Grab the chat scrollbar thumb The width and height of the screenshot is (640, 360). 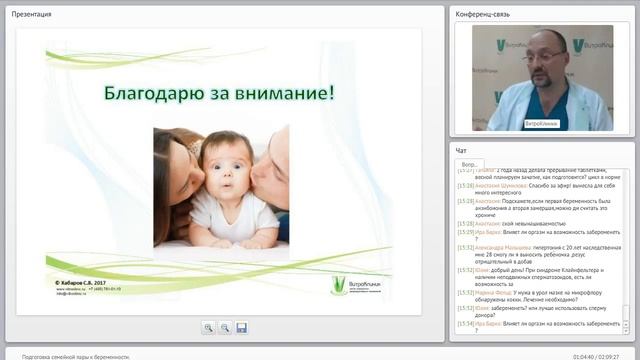coord(626,313)
